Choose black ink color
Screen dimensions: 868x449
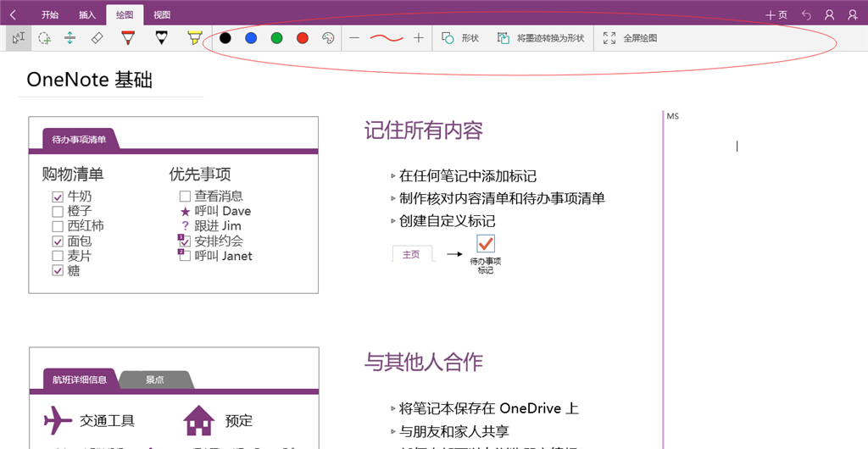coord(225,38)
